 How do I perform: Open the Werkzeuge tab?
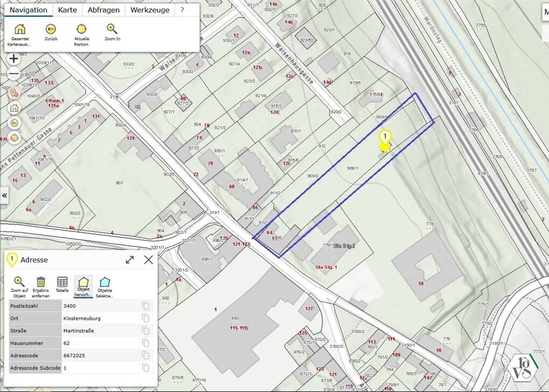[149, 10]
